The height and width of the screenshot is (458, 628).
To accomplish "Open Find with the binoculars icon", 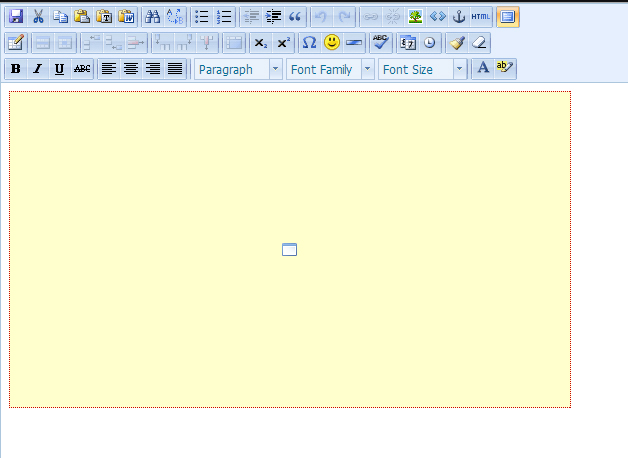I will click(153, 17).
